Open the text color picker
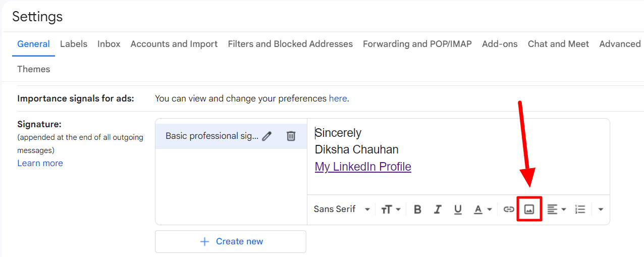The height and width of the screenshot is (257, 644). tap(482, 209)
